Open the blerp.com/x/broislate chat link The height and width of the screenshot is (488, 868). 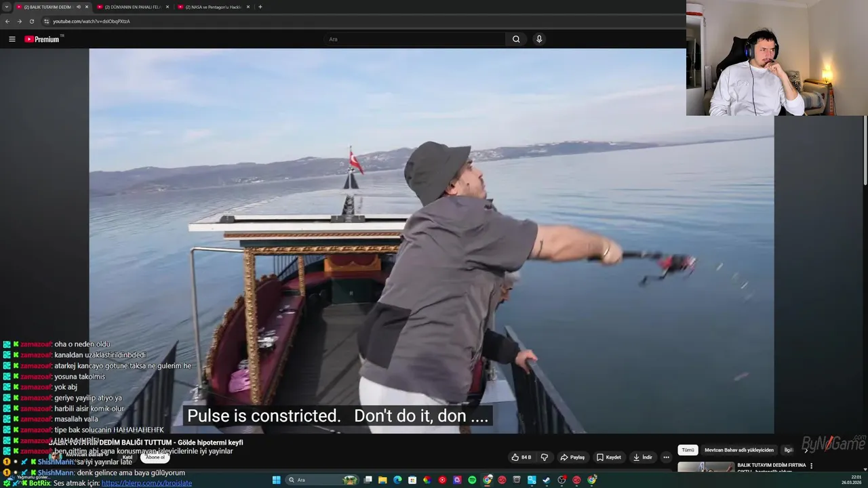pyautogui.click(x=146, y=483)
